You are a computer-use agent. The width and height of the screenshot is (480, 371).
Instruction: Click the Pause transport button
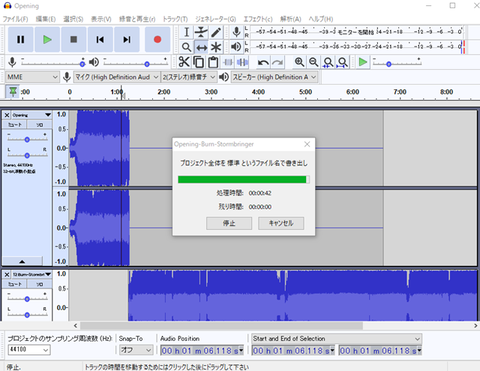click(20, 40)
